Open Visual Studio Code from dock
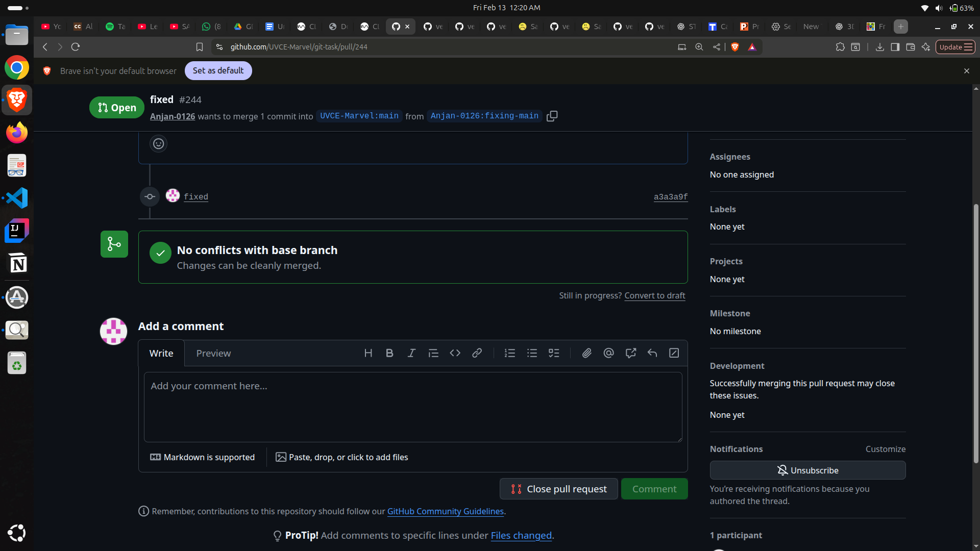 17,198
